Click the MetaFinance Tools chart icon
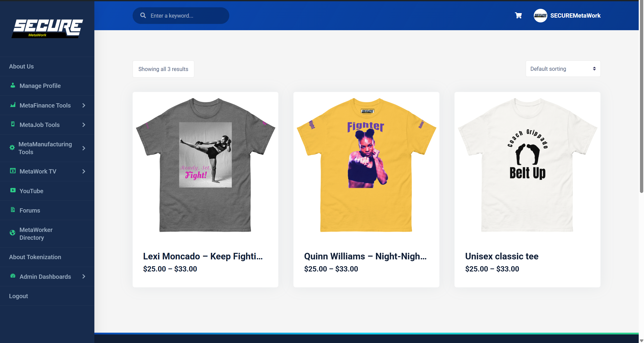Image resolution: width=644 pixels, height=343 pixels. coord(13,105)
